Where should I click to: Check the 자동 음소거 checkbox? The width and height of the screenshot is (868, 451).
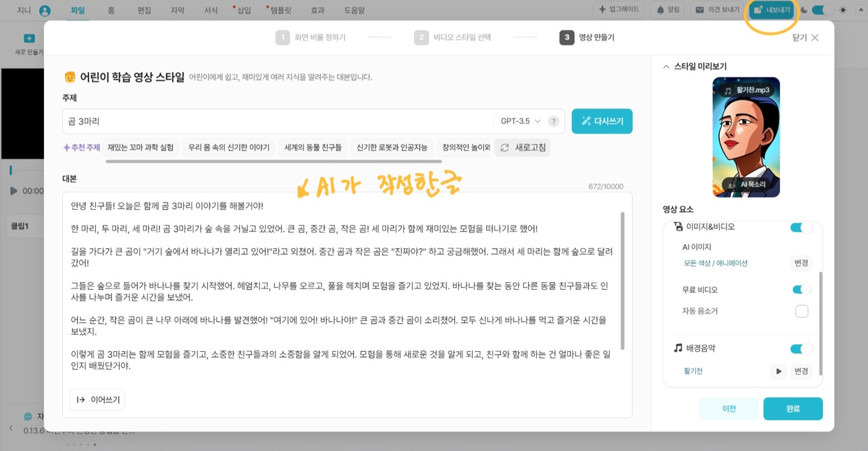(x=802, y=311)
